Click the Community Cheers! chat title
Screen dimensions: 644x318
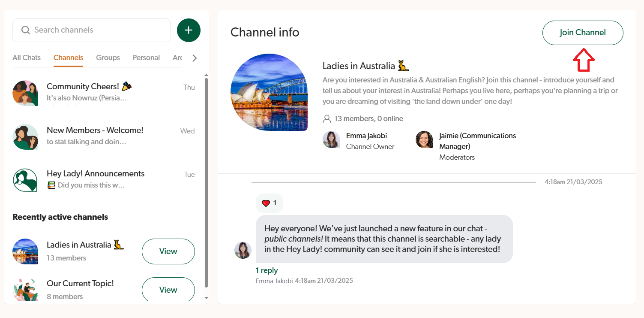point(89,87)
